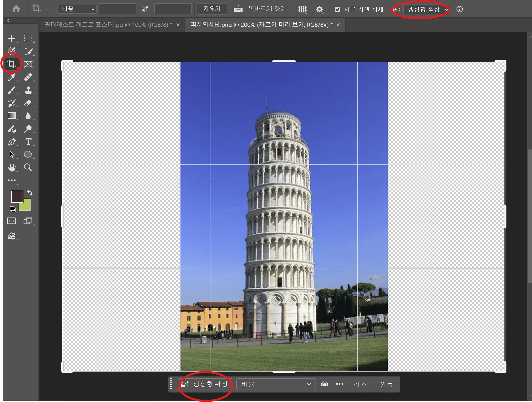Image resolution: width=532 pixels, height=402 pixels.
Task: Select the Eyedropper tool
Action: pyautogui.click(x=11, y=77)
